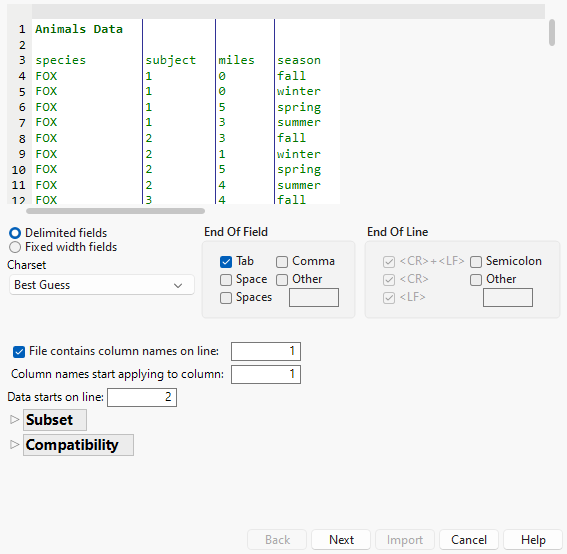Enable the Space end of field checkbox
Image resolution: width=567 pixels, height=554 pixels.
pos(226,280)
